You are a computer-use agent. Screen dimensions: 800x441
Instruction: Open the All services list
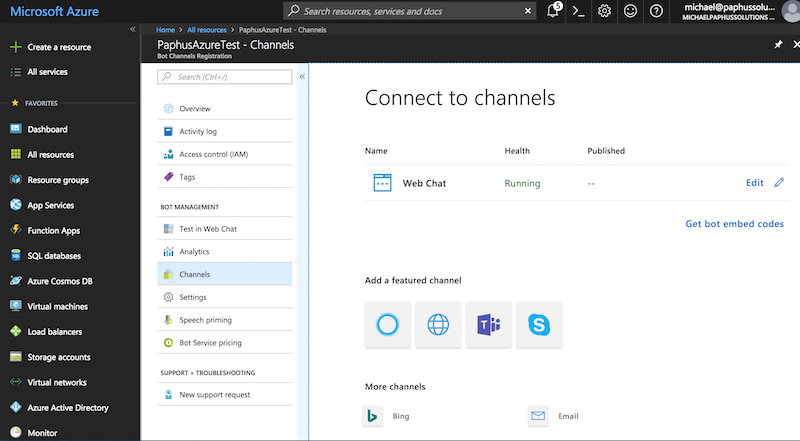pyautogui.click(x=47, y=73)
